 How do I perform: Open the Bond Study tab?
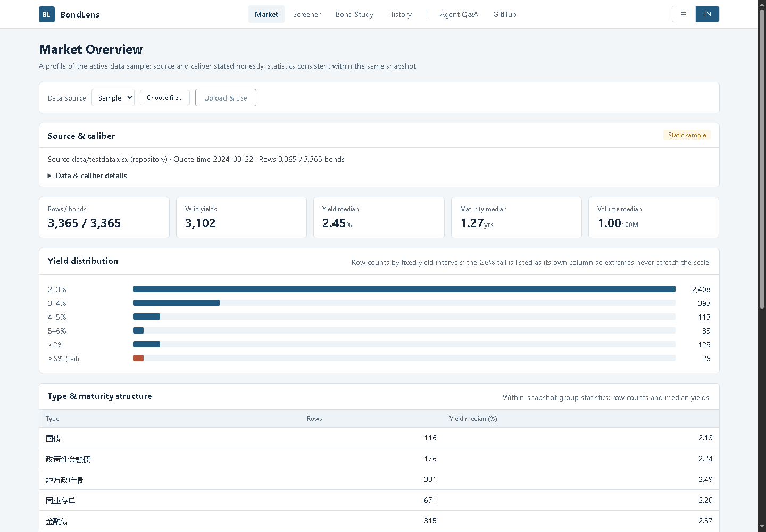354,14
